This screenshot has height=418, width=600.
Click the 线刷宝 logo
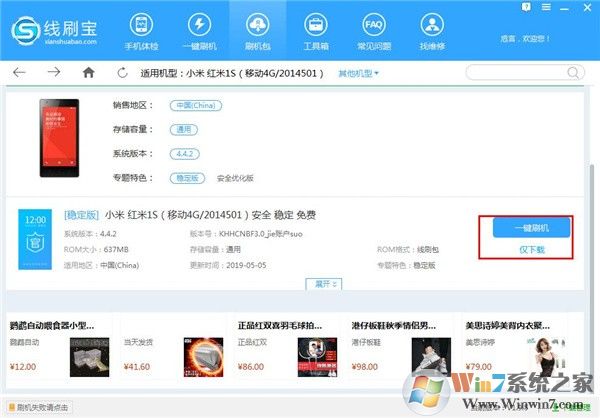click(x=54, y=31)
